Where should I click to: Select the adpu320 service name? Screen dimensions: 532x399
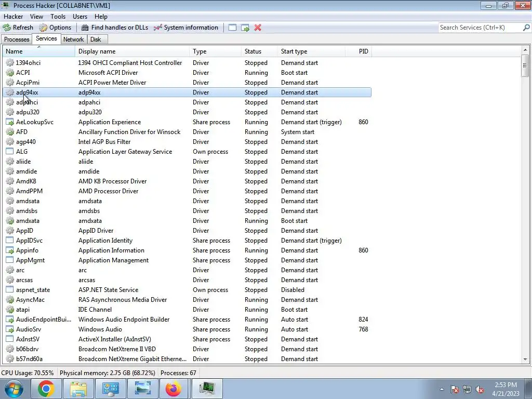28,112
